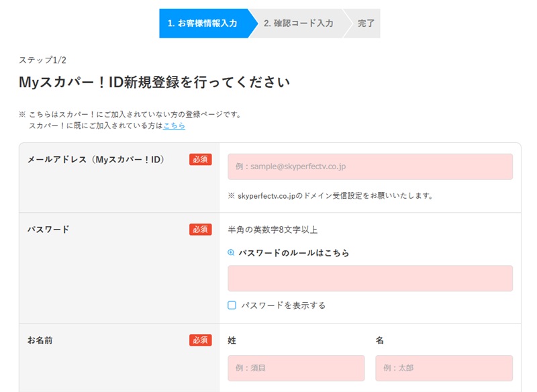
Task: Click the メールアドレス（Myスカパー！ID） label
Action: (96, 160)
